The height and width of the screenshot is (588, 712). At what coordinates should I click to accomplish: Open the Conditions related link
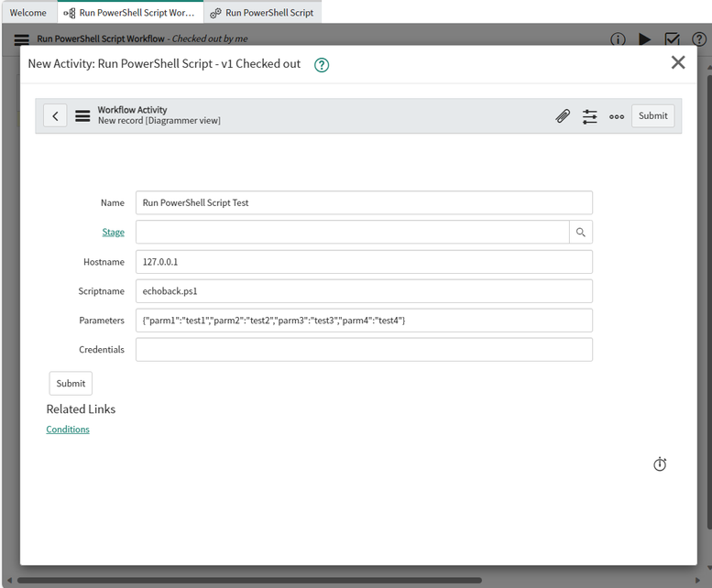(x=68, y=430)
